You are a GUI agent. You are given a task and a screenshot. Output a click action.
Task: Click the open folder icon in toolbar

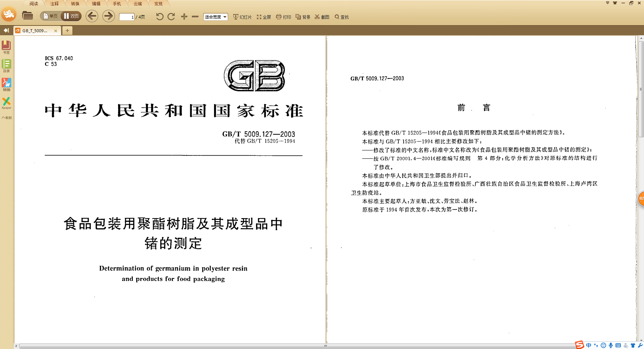pyautogui.click(x=27, y=16)
